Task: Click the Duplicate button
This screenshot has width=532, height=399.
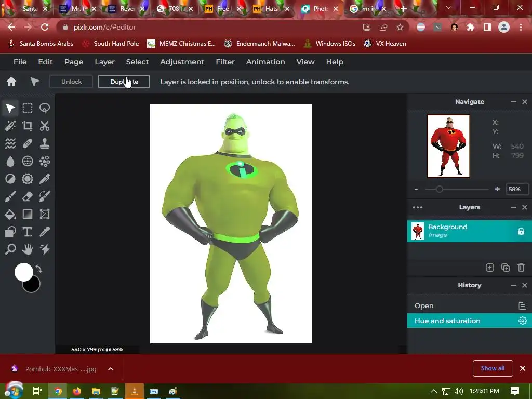Action: point(124,82)
